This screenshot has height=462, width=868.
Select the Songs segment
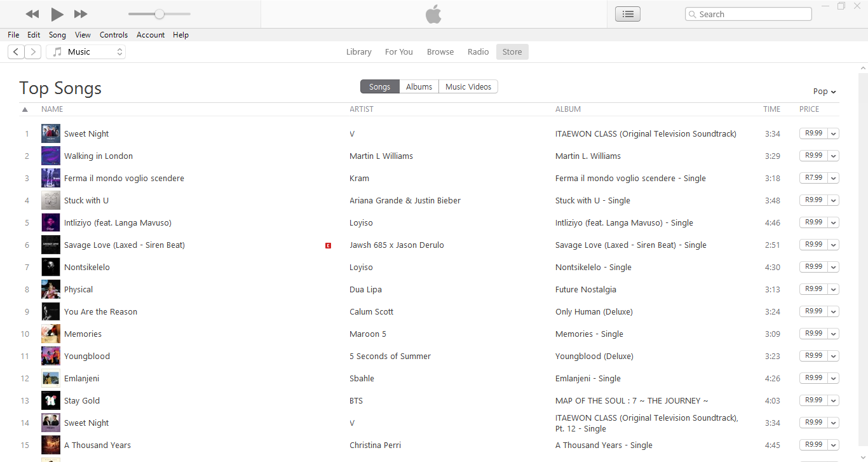point(380,87)
